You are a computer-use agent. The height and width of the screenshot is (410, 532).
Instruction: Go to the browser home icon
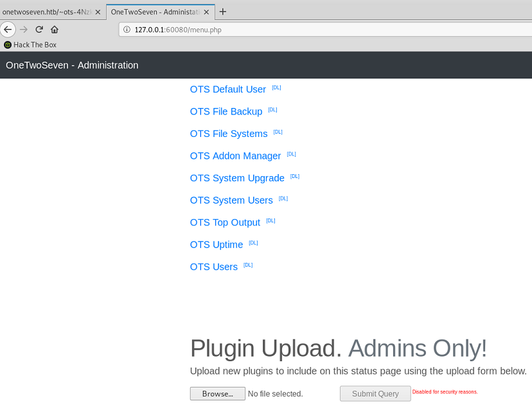point(55,29)
